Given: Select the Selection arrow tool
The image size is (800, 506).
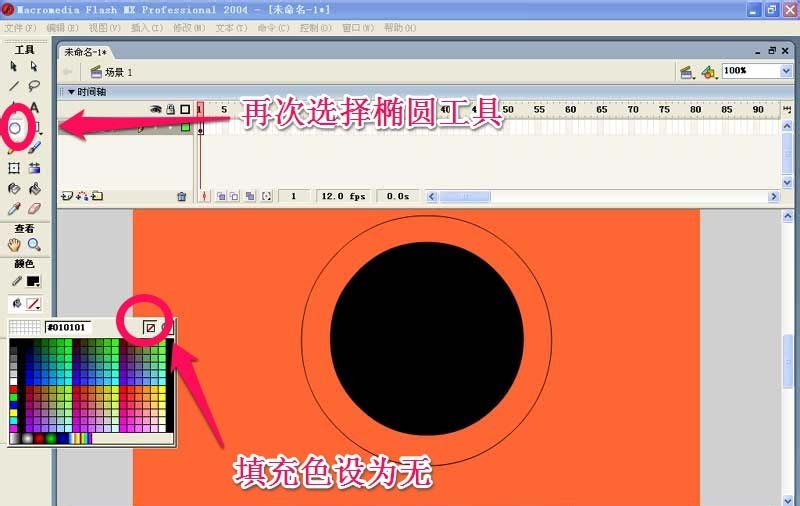Looking at the screenshot, I should [x=14, y=66].
